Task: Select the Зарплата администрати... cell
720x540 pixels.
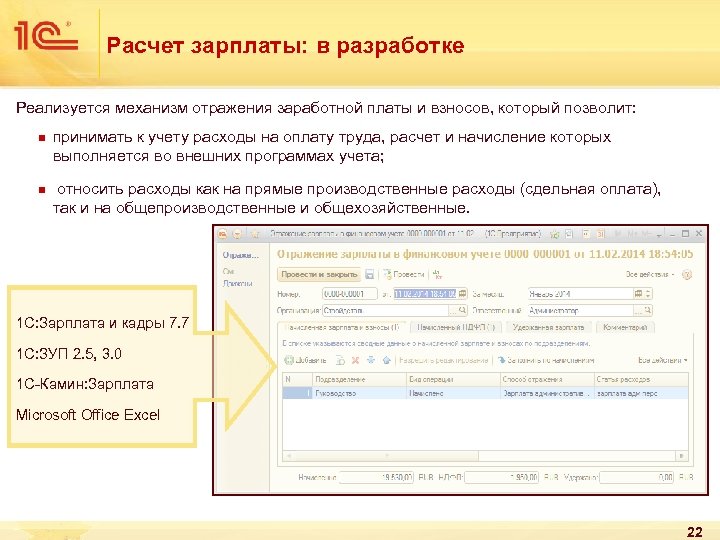Action: [547, 393]
